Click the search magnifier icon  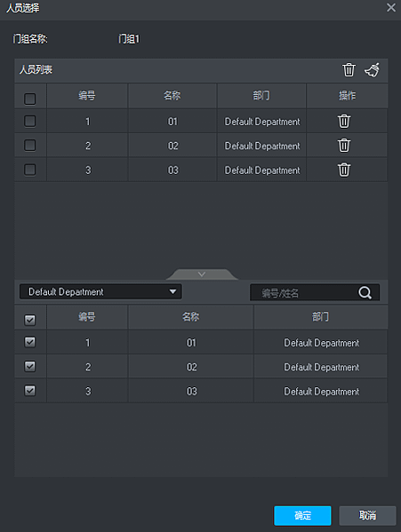tap(365, 292)
